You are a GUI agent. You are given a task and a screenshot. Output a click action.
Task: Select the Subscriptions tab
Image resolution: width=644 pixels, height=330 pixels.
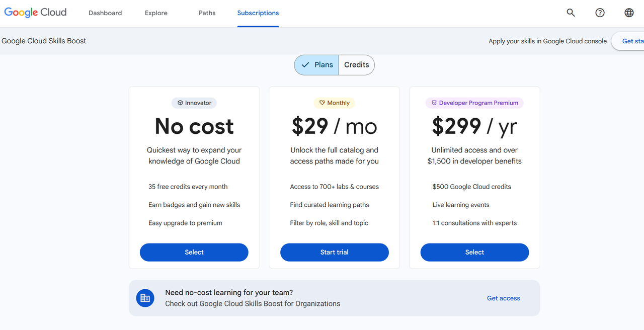(x=258, y=13)
